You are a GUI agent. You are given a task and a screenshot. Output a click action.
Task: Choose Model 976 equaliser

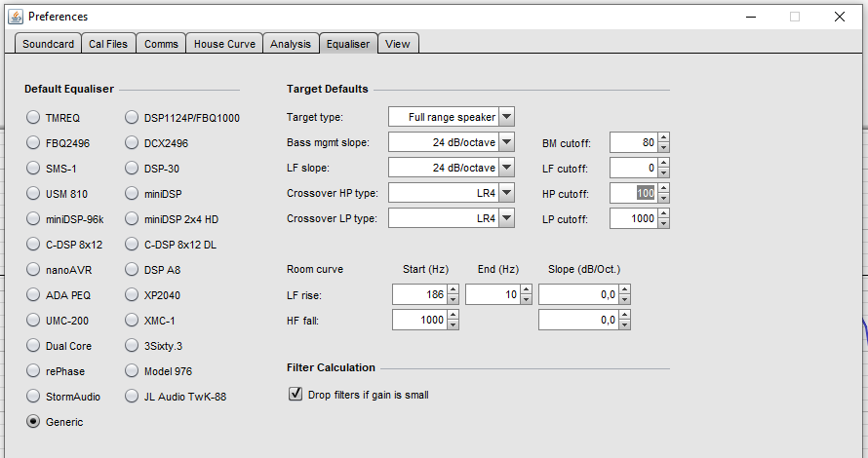(x=132, y=370)
